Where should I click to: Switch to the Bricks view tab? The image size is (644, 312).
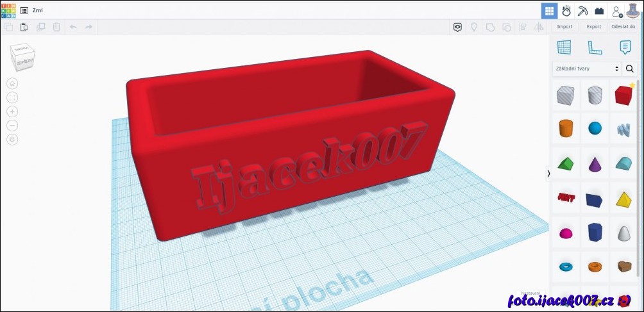(x=600, y=11)
